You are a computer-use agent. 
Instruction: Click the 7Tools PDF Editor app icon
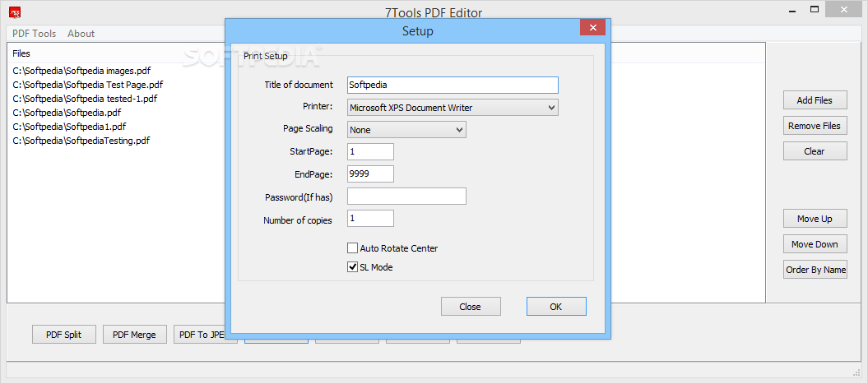15,11
